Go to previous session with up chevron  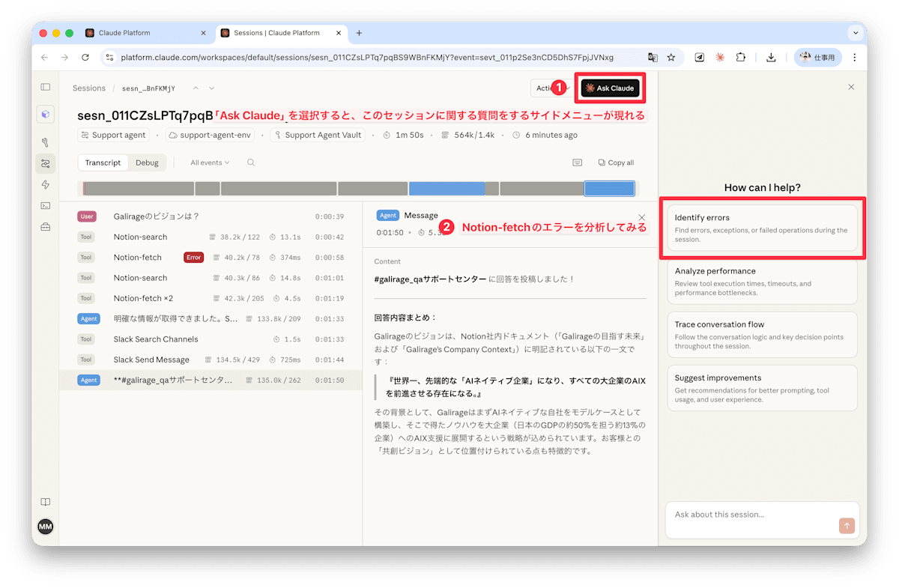coord(196,88)
